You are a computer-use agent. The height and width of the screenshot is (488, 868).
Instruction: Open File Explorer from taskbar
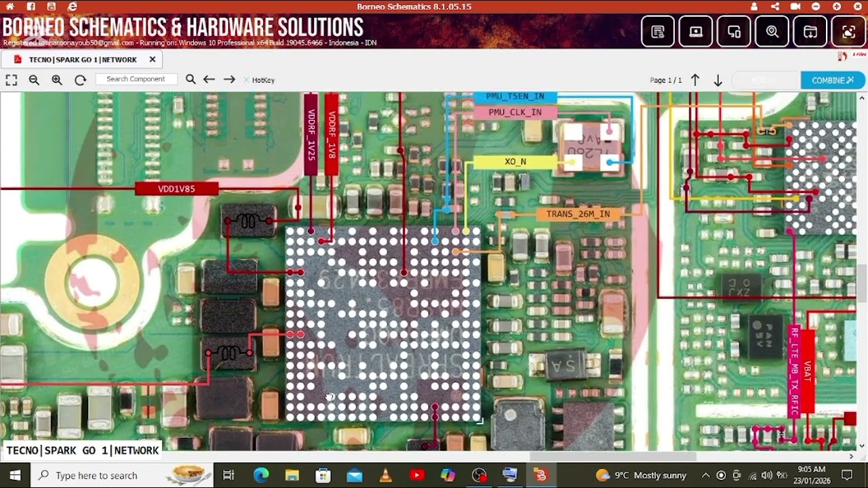click(292, 475)
